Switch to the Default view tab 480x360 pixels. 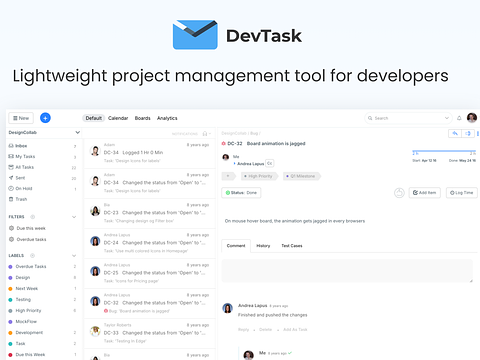tap(93, 118)
